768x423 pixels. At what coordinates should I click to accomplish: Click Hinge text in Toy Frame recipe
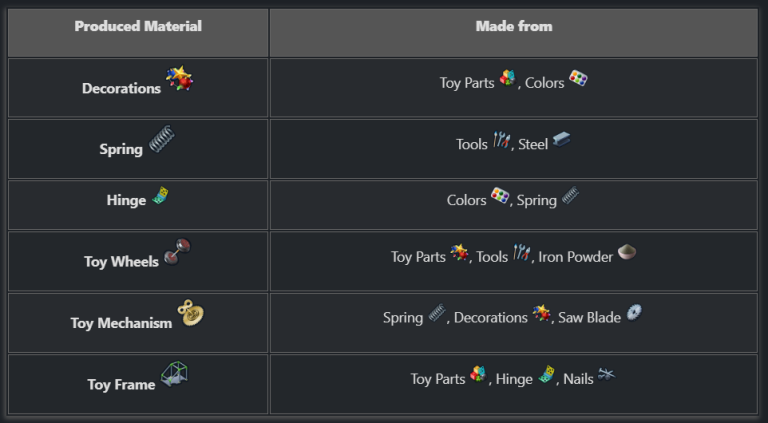514,379
